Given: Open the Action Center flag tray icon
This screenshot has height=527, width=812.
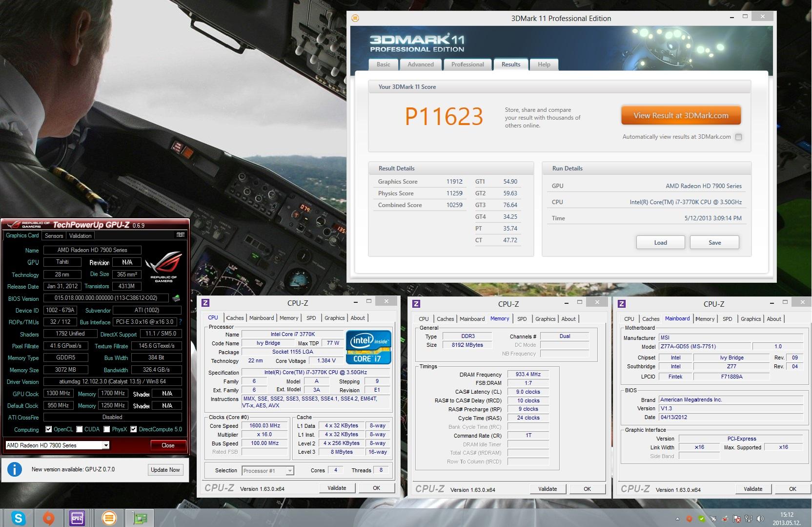Looking at the screenshot, I should 736,519.
